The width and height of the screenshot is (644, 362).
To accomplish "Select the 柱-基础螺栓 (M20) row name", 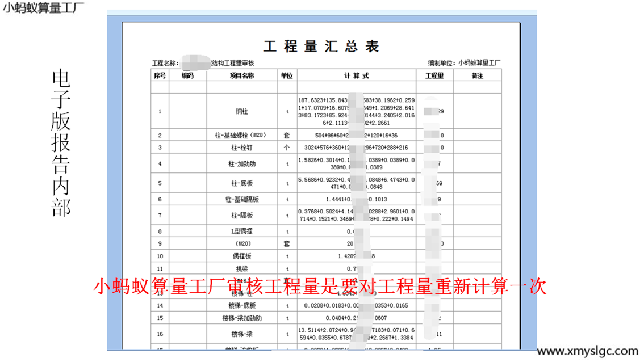I will tap(241, 136).
